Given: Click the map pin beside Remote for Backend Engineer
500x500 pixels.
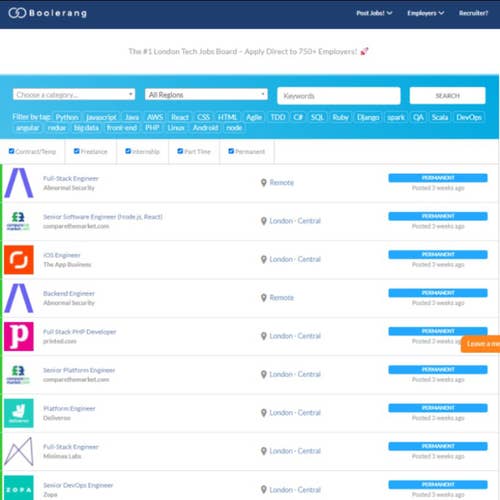Looking at the screenshot, I should click(264, 298).
